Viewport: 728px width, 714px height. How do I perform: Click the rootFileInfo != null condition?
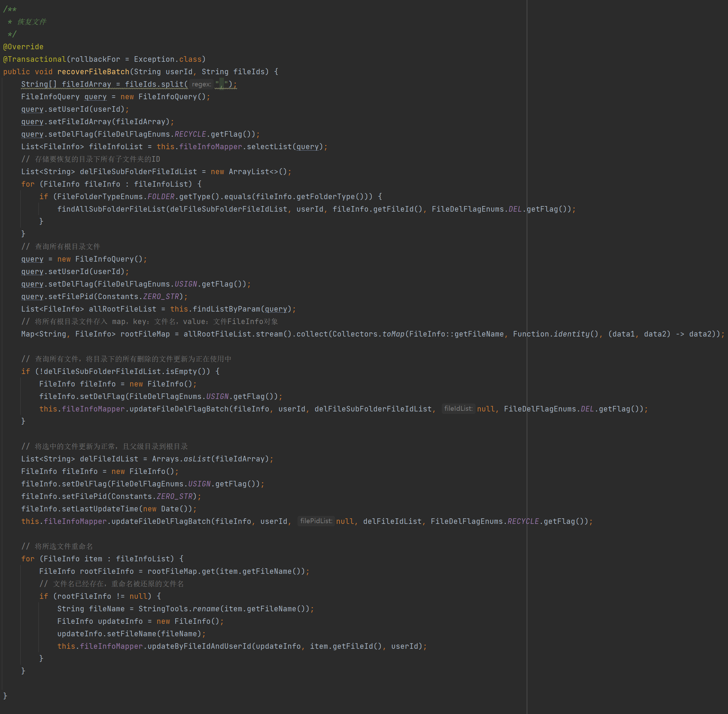[x=102, y=596]
